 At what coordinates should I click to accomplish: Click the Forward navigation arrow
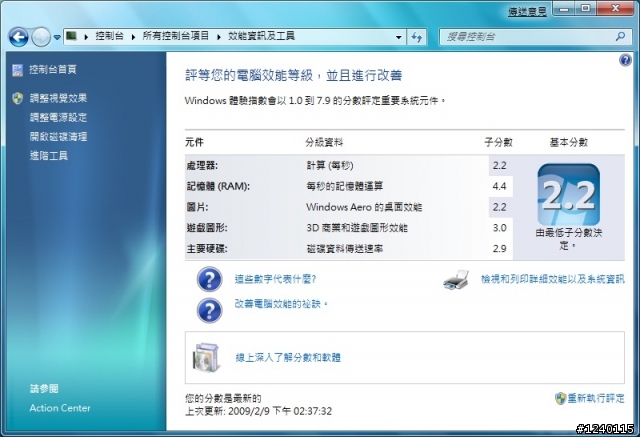[41, 37]
